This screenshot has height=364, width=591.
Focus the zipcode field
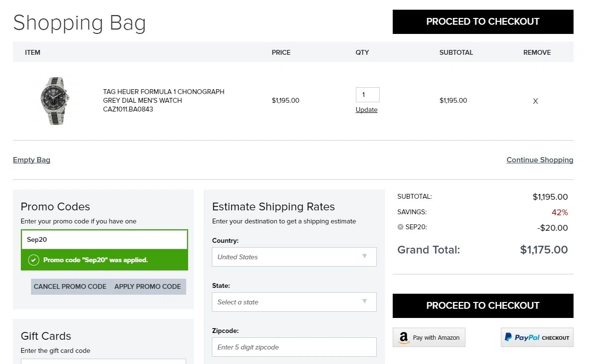(x=294, y=347)
